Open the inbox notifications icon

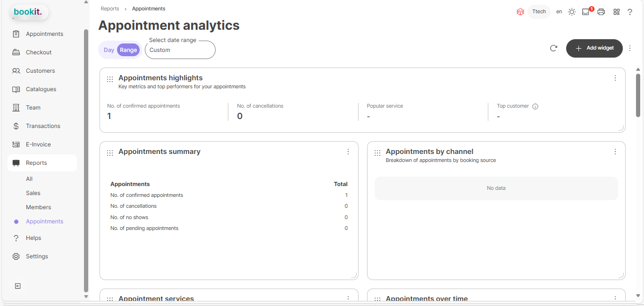point(585,12)
